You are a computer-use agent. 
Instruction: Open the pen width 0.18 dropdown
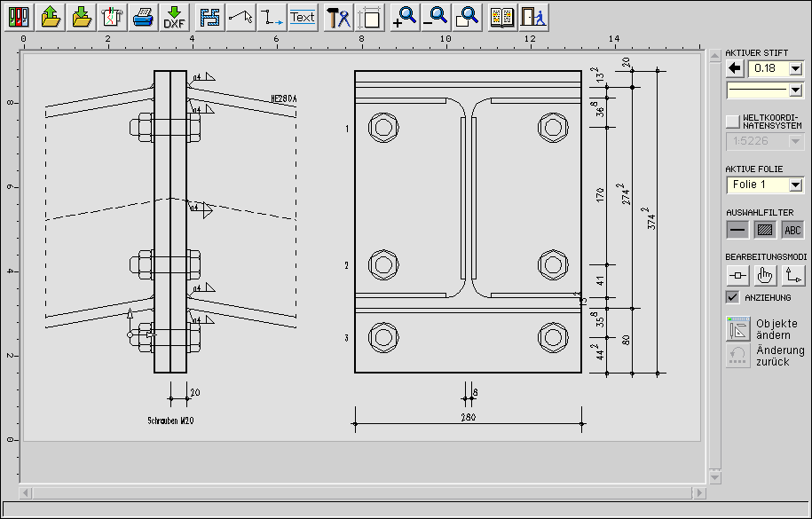pyautogui.click(x=795, y=68)
